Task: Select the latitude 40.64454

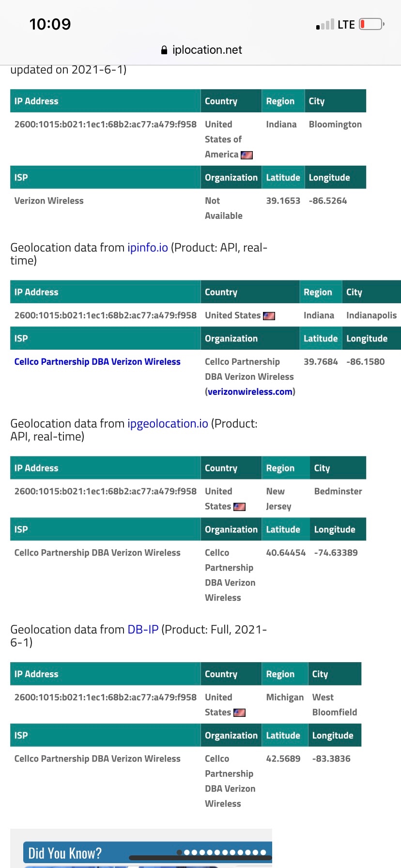Action: click(286, 553)
